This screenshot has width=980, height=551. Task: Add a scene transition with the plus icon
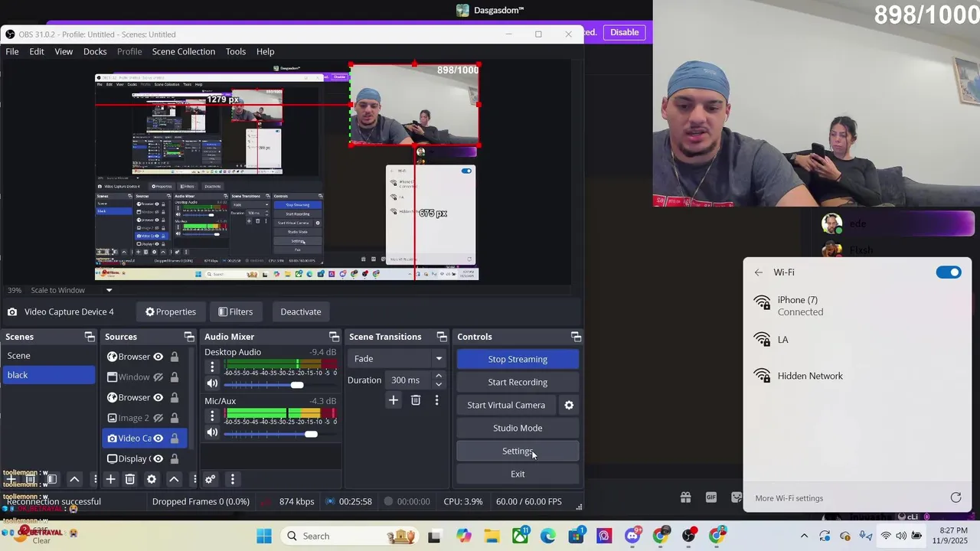394,400
